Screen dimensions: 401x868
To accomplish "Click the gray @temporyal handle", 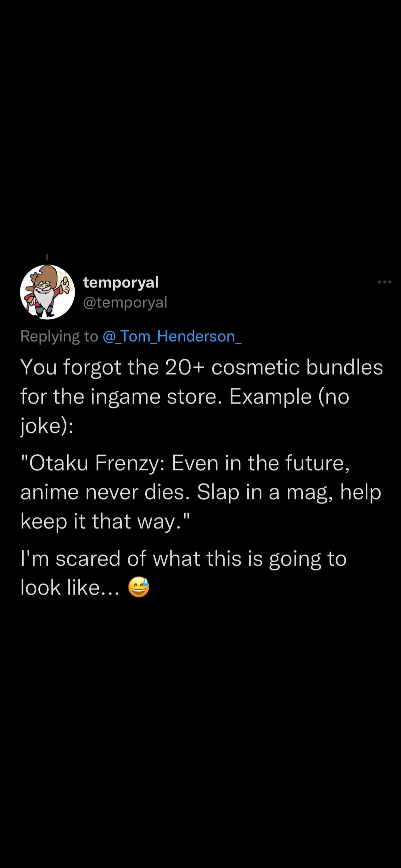I will point(125,302).
